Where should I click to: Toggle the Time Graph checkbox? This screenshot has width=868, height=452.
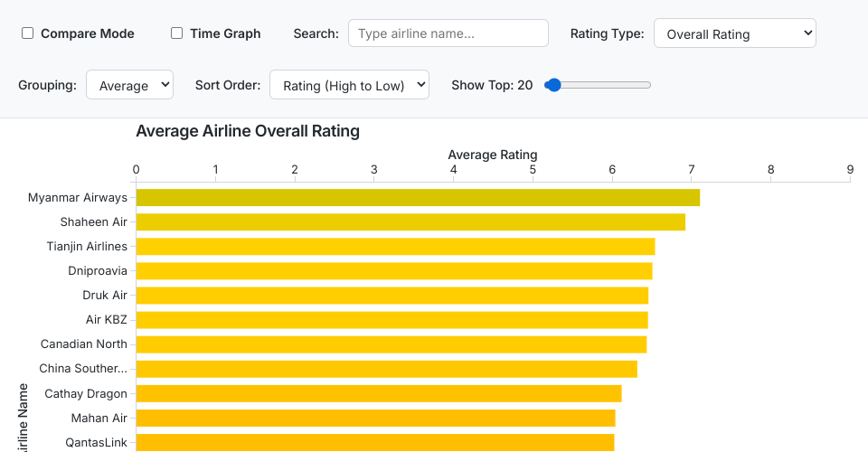[177, 33]
